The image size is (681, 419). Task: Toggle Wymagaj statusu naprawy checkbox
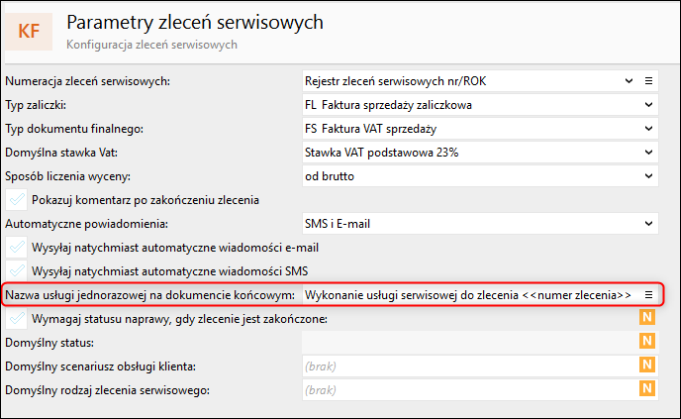coord(16,319)
